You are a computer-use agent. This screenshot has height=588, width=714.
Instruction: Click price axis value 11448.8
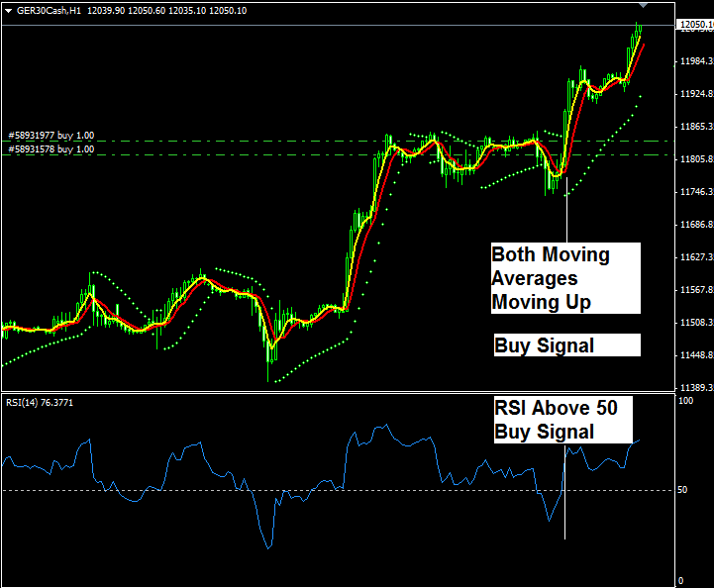(697, 355)
